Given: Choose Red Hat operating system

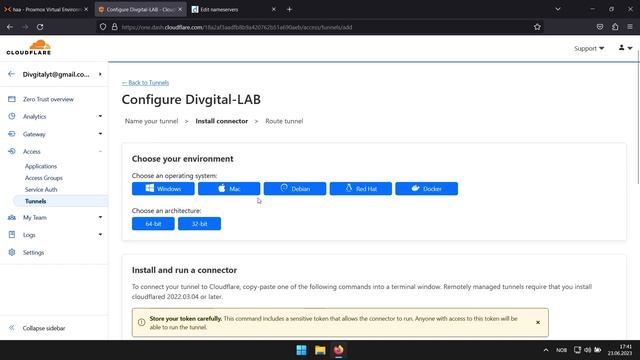Looking at the screenshot, I should pos(361,189).
